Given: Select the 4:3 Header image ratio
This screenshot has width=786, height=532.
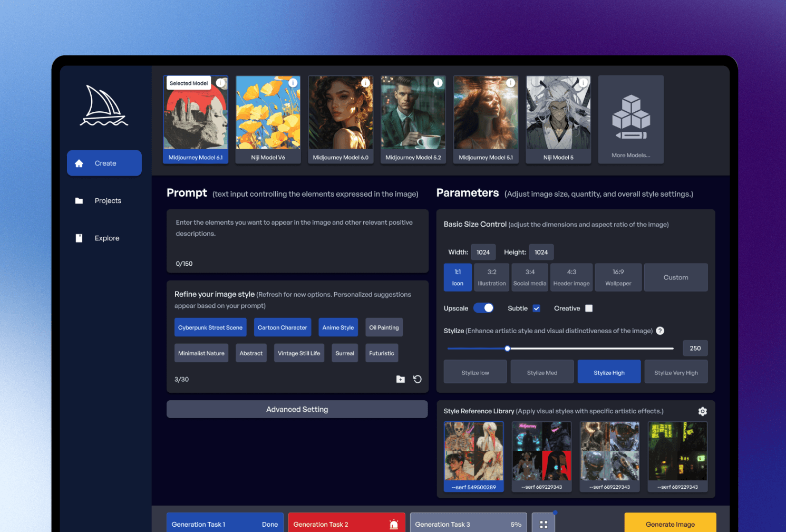Looking at the screenshot, I should tap(571, 277).
